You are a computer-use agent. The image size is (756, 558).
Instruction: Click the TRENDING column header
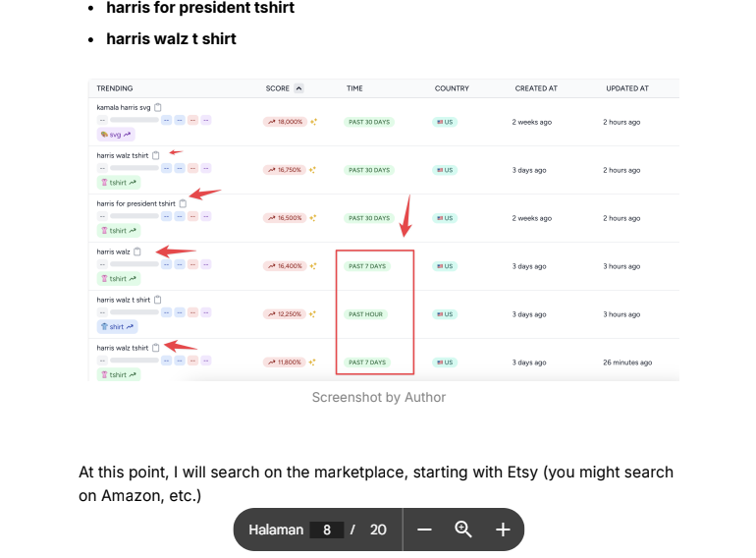(115, 88)
